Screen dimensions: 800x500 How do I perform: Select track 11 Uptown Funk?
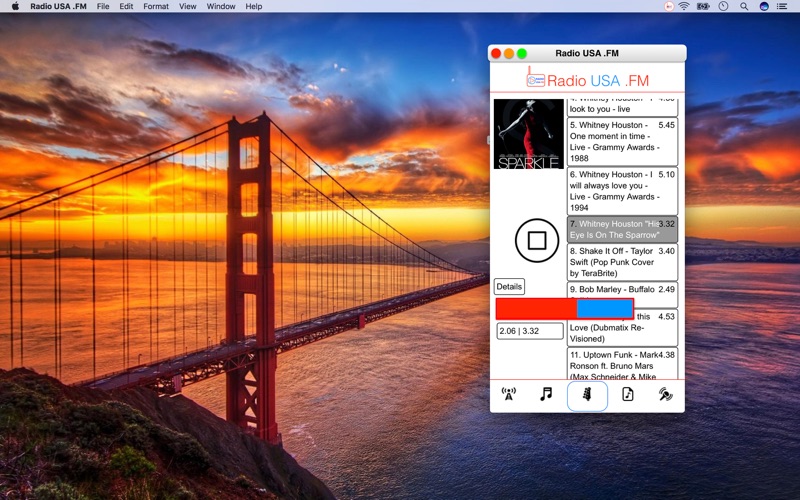coord(622,364)
